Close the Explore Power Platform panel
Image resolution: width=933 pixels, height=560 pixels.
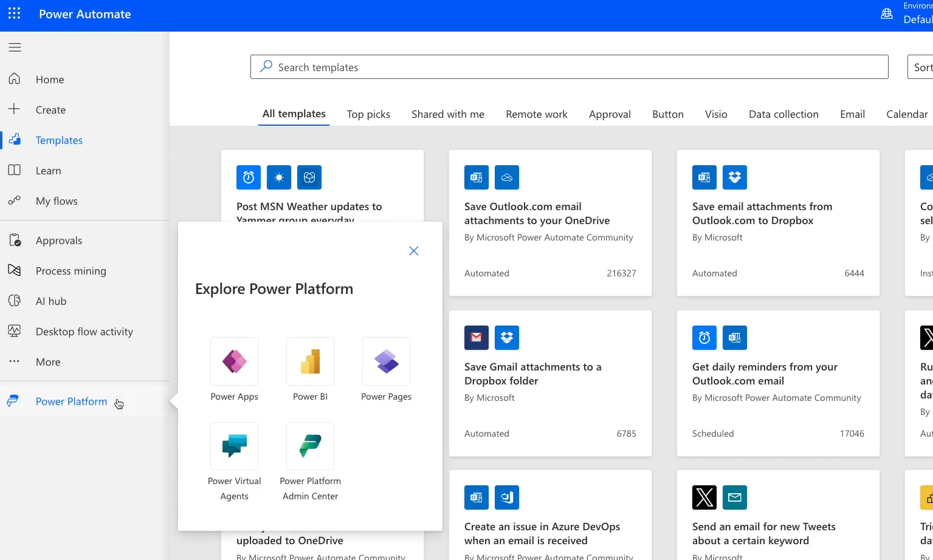coord(414,251)
